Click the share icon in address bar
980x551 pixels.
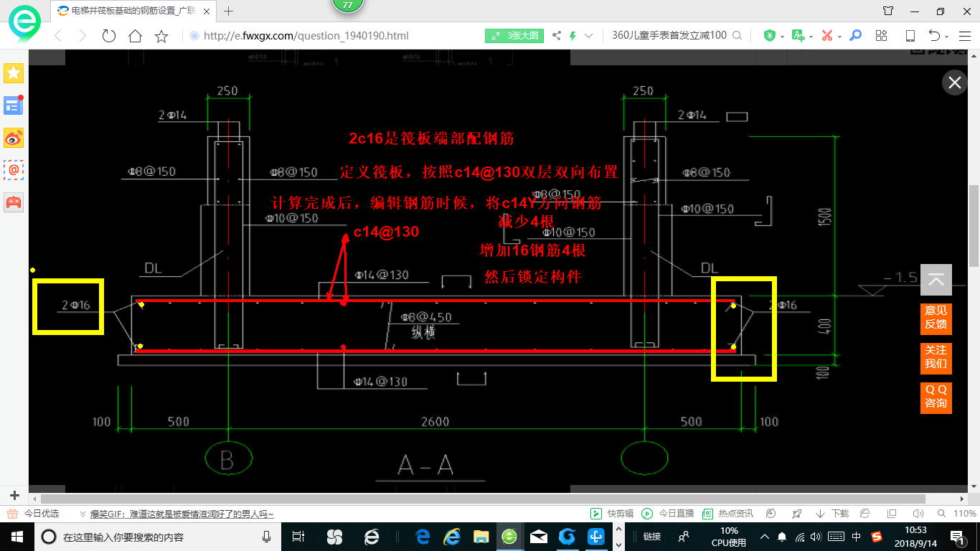(x=557, y=36)
